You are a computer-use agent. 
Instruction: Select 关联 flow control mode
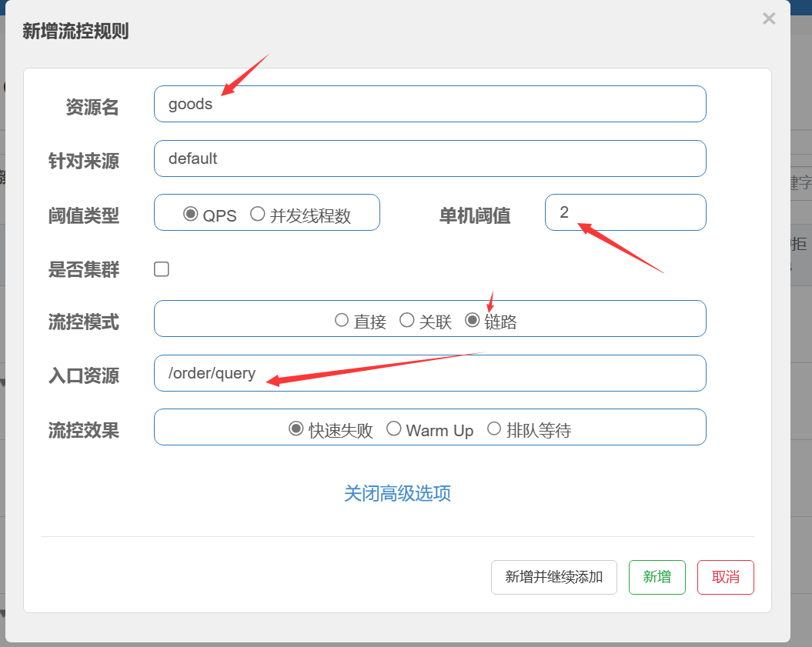click(x=407, y=320)
